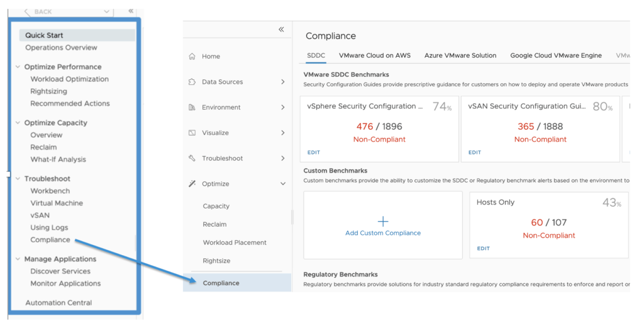Click the Visualize icon in sidebar
The image size is (644, 330).
(x=192, y=133)
